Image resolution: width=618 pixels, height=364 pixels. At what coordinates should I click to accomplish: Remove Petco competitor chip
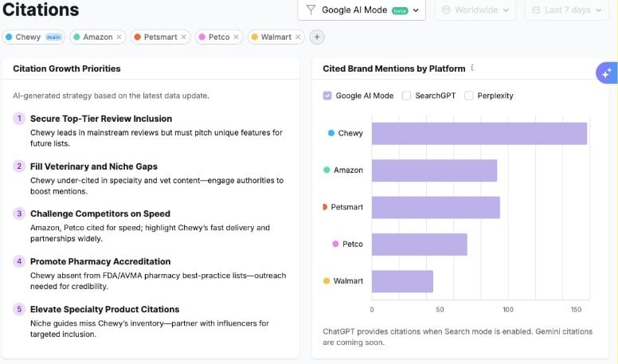click(x=236, y=37)
